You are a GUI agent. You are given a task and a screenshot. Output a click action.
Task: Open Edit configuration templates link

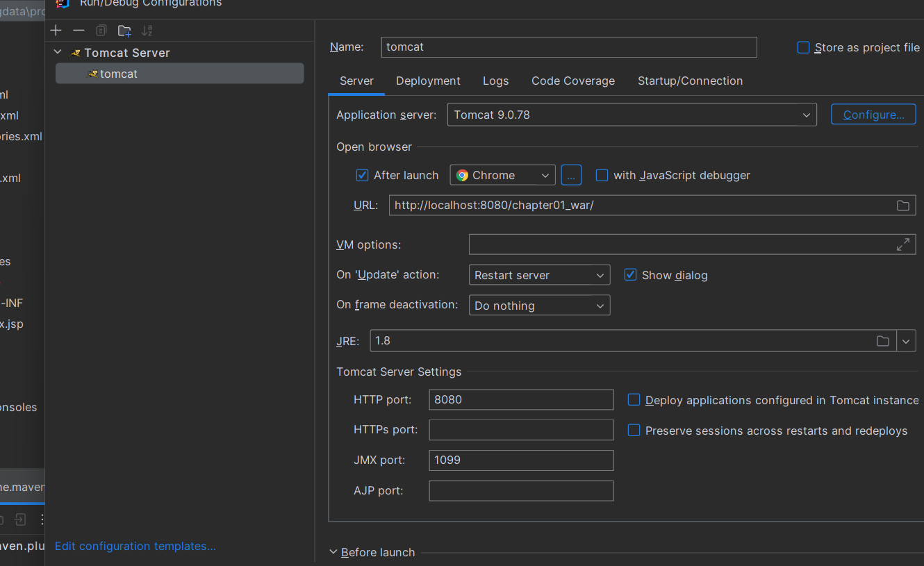point(135,547)
